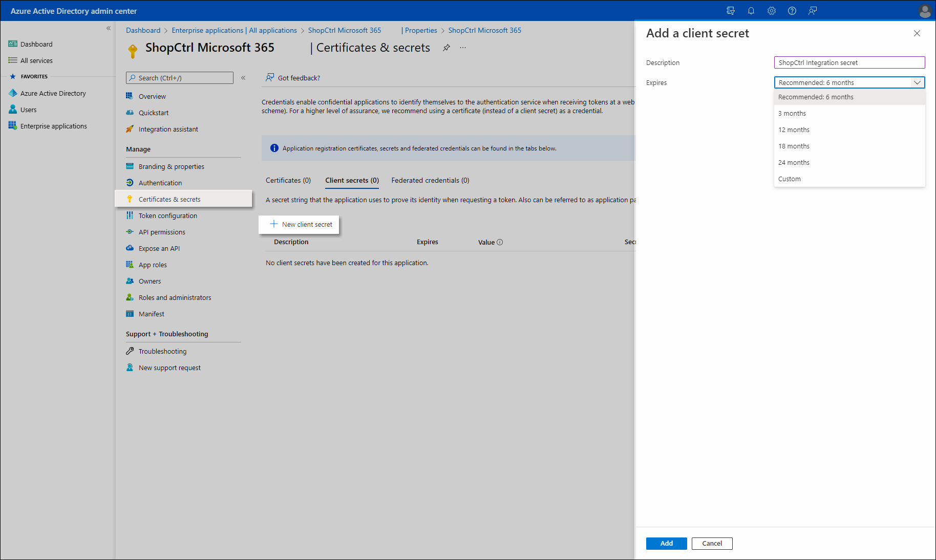
Task: Click the Azure Active Directory diamond icon
Action: pyautogui.click(x=13, y=93)
